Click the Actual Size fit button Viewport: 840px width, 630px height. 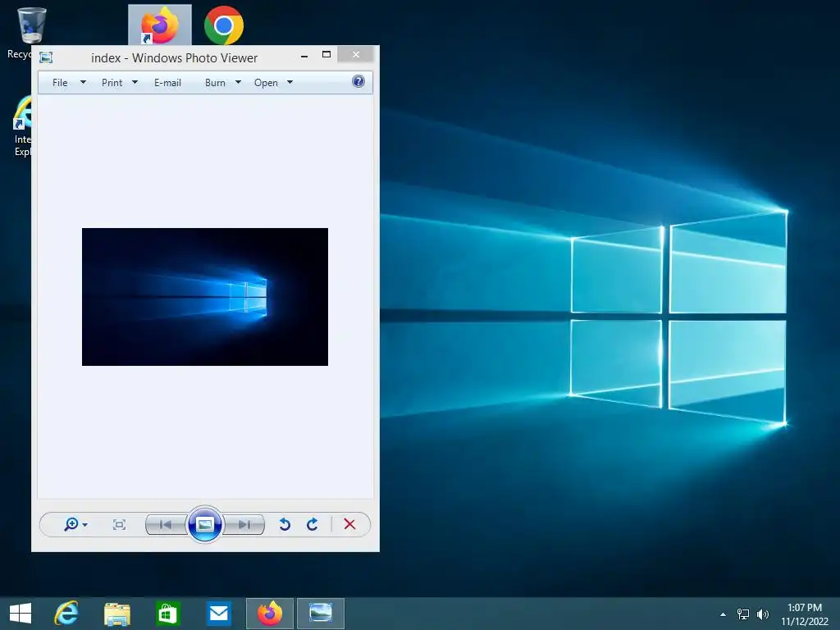coord(119,524)
